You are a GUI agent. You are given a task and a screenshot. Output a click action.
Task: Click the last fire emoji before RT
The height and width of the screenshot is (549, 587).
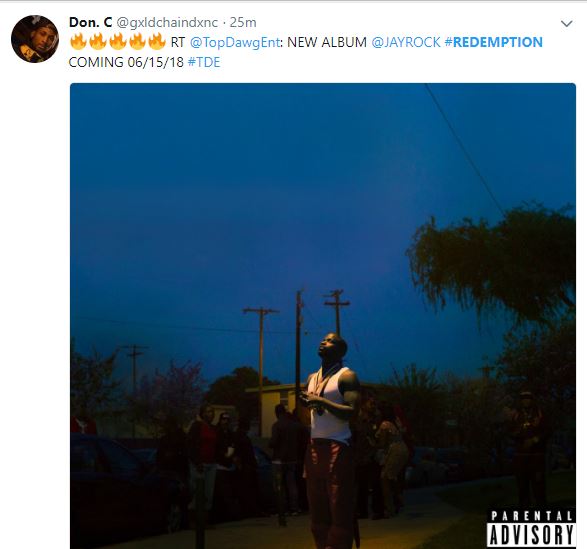157,41
